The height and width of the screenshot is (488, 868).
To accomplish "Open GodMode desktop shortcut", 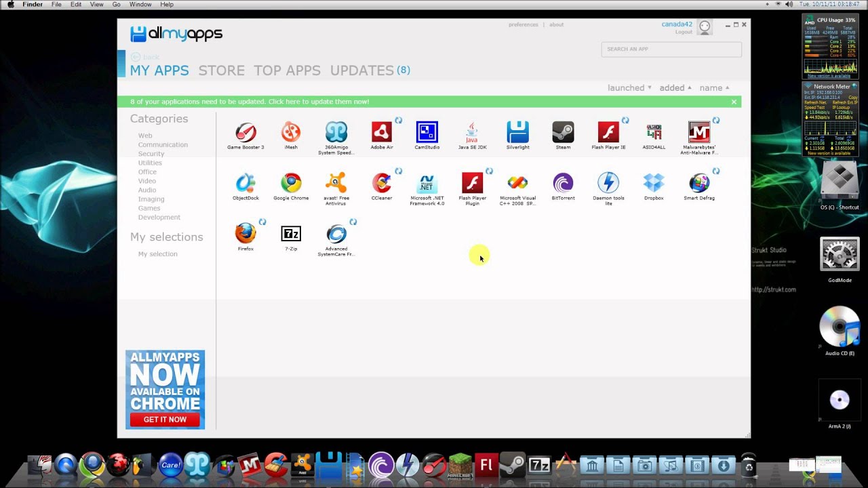I will coord(840,255).
